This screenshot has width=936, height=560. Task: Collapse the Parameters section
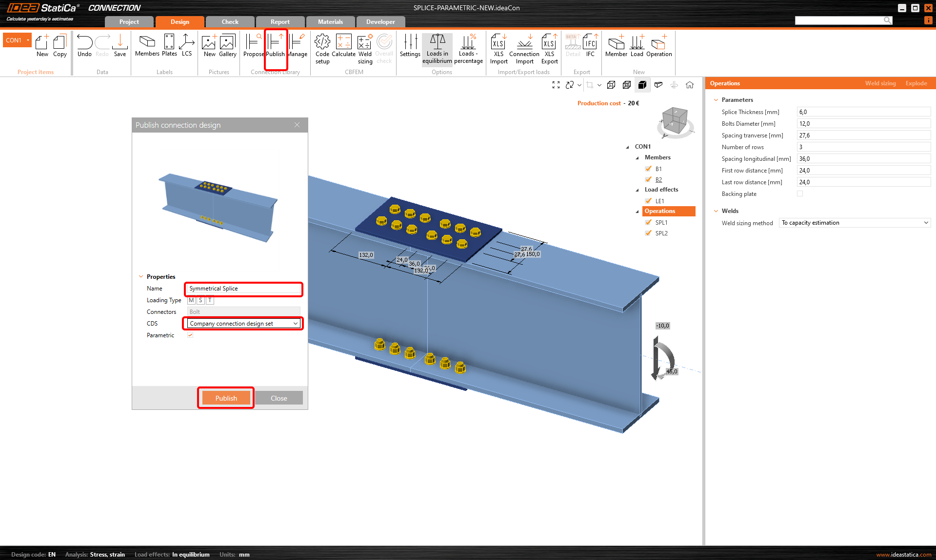click(716, 99)
